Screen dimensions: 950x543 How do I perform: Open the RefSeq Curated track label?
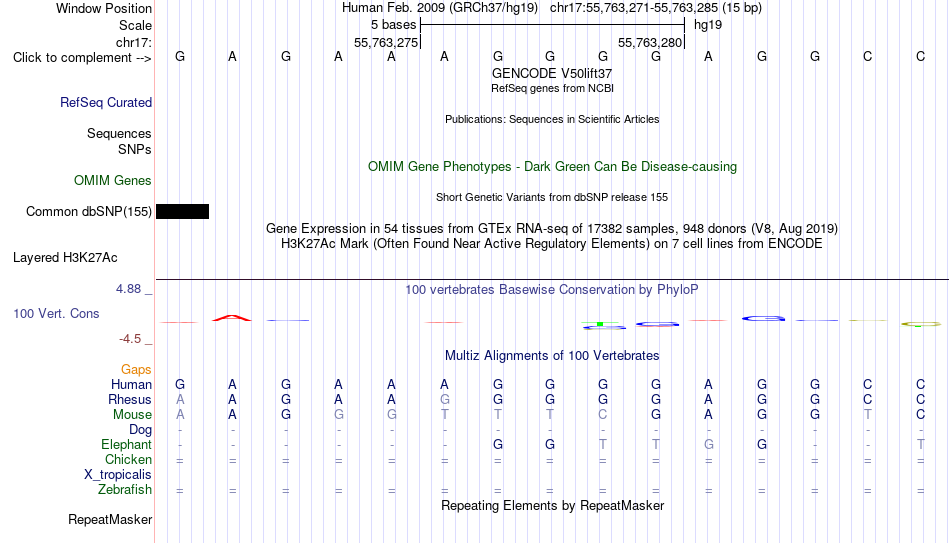pos(106,102)
